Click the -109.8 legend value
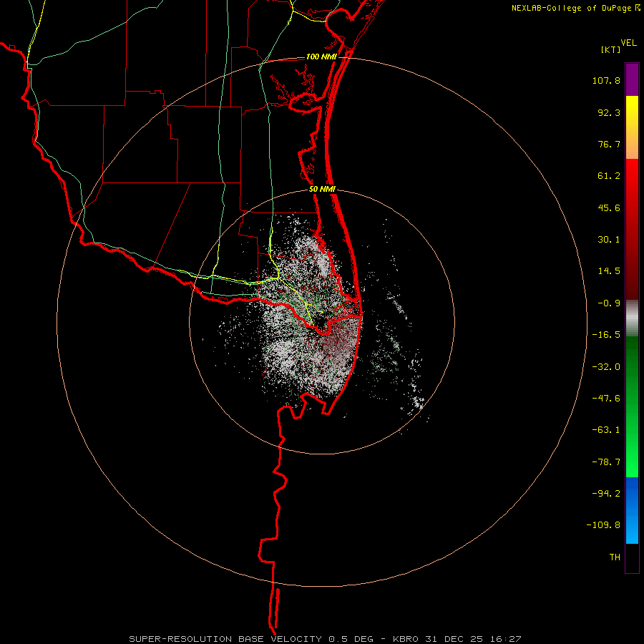The width and height of the screenshot is (644, 644). tap(603, 525)
